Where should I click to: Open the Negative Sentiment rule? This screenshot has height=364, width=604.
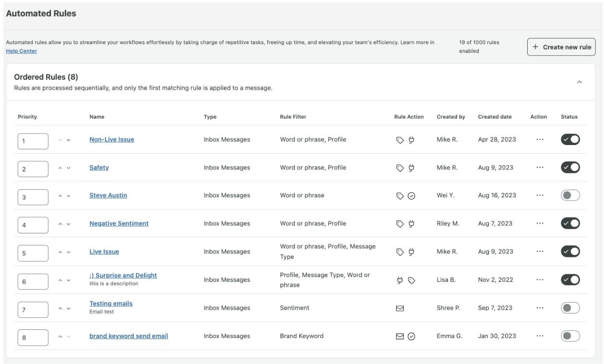pos(119,223)
